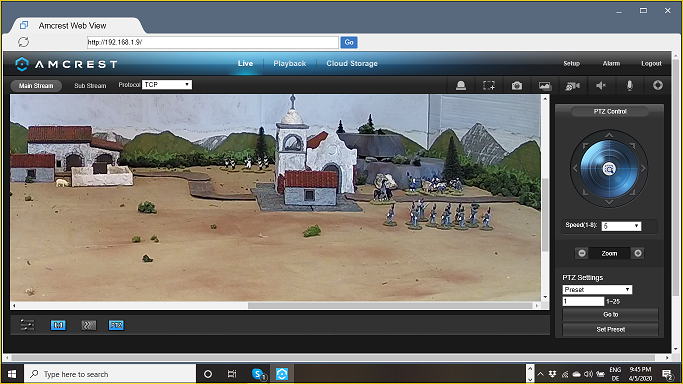Open the Preset dropdown in PTZ Settings
Screen dimensions: 683x384
click(x=597, y=290)
